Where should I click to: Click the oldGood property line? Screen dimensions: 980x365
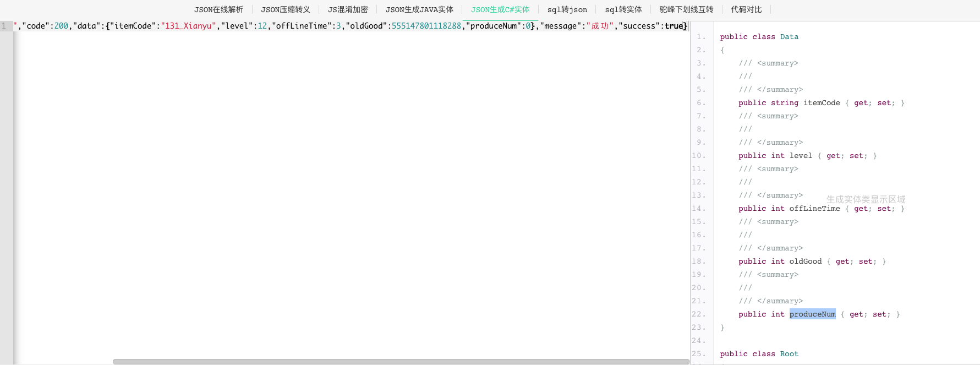click(812, 262)
